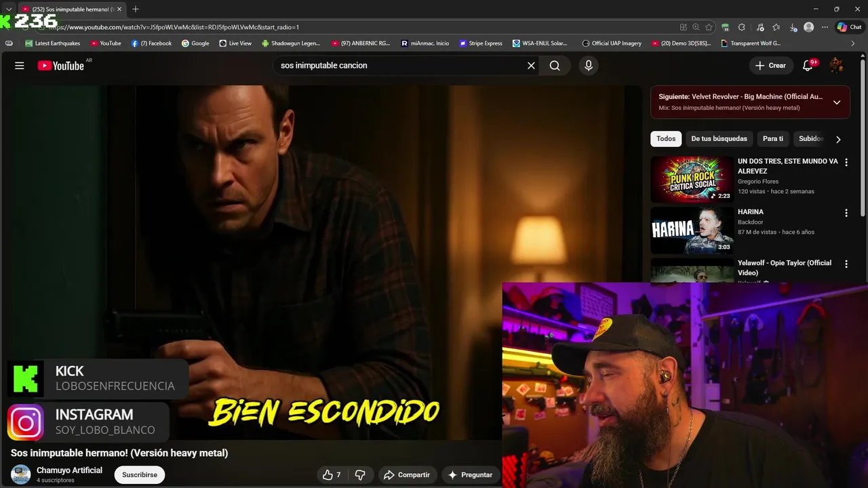Click the Yelawolf Opie Taylor video title
Image resolution: width=868 pixels, height=488 pixels.
[x=785, y=268]
